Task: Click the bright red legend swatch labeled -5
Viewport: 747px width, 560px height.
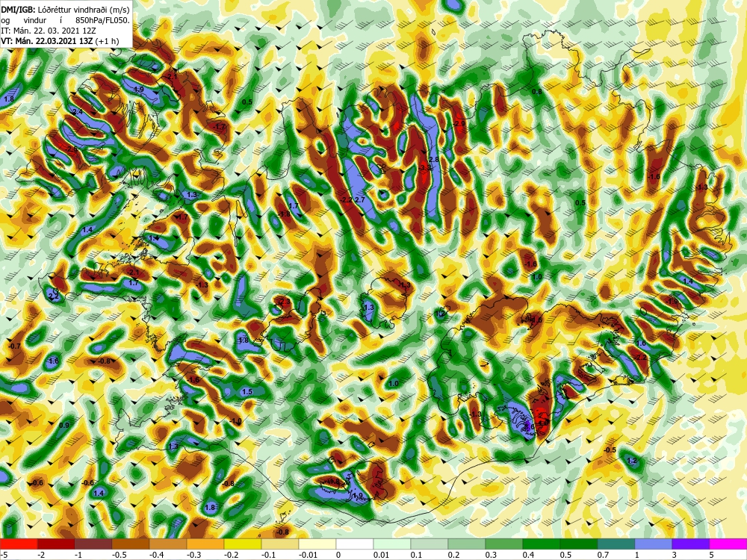Action: point(19,544)
